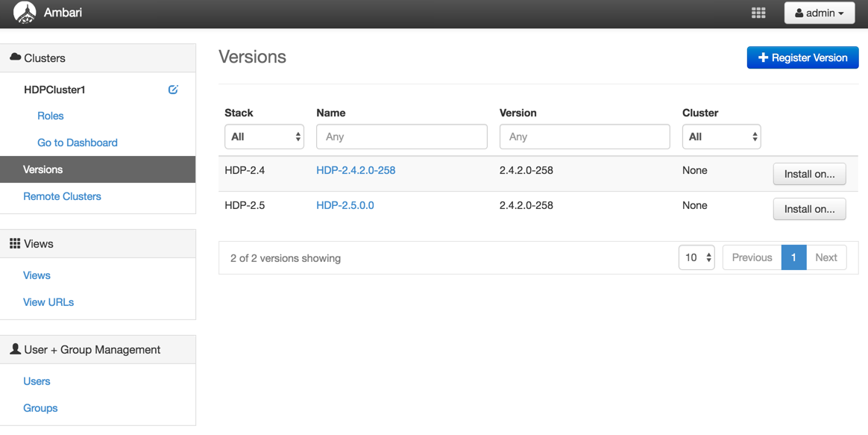
Task: Click the Views grid icon in sidebar
Action: point(16,243)
